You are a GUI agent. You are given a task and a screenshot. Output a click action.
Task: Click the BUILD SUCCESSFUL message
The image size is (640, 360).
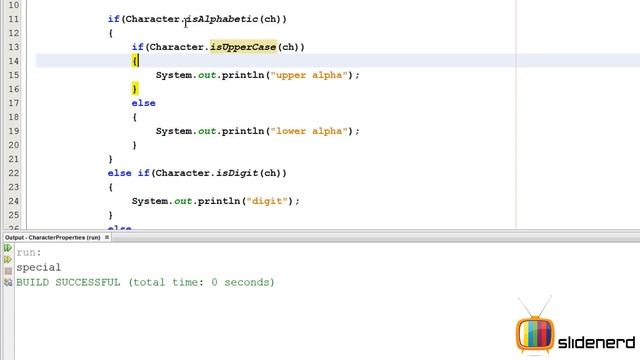point(145,282)
